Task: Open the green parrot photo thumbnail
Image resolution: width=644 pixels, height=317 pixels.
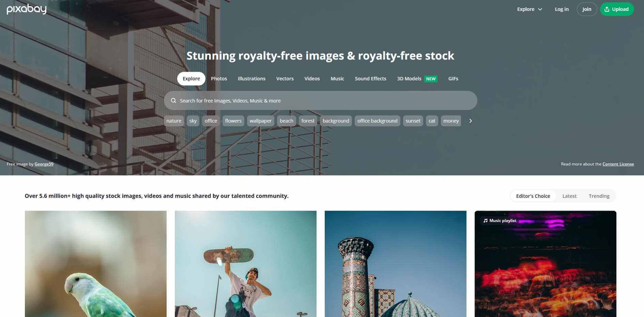Action: point(96,264)
